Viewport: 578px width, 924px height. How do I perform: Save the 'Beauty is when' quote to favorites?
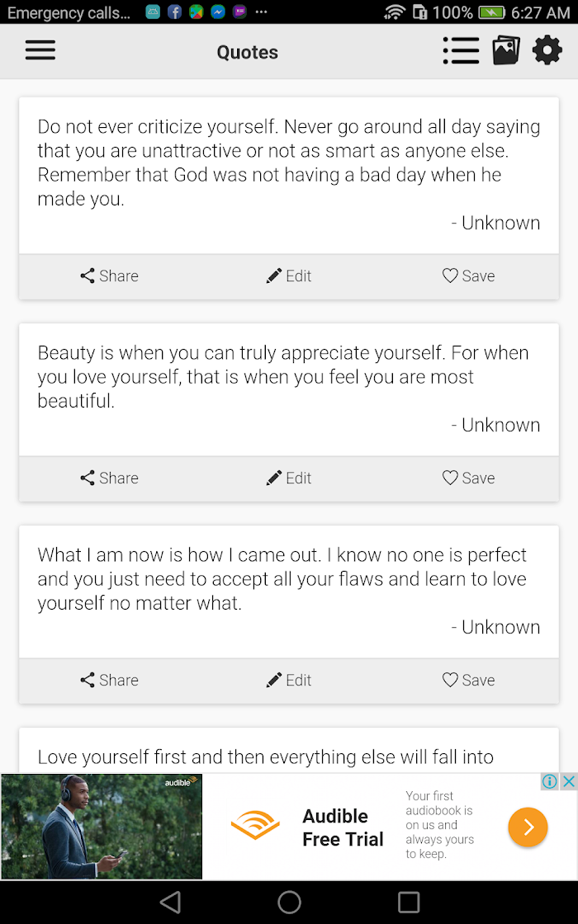click(x=468, y=478)
